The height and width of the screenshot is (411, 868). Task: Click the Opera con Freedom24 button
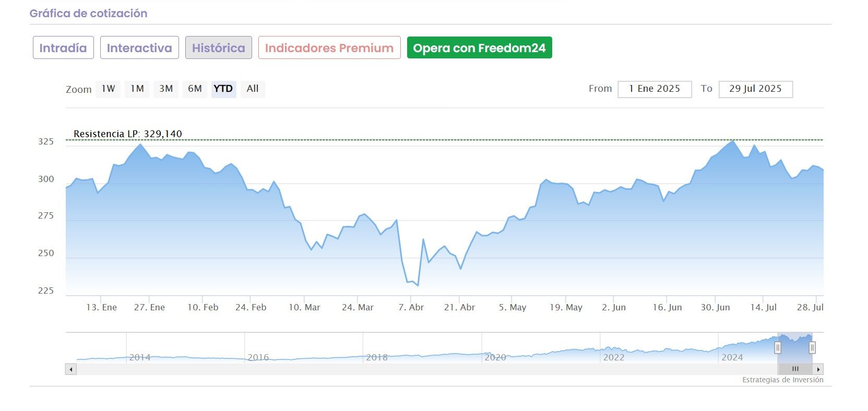pyautogui.click(x=479, y=48)
